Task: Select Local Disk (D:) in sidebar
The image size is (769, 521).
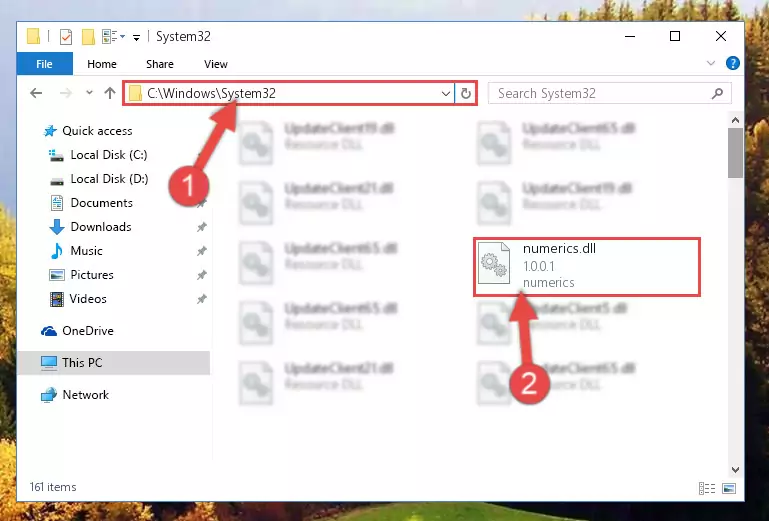Action: (109, 179)
